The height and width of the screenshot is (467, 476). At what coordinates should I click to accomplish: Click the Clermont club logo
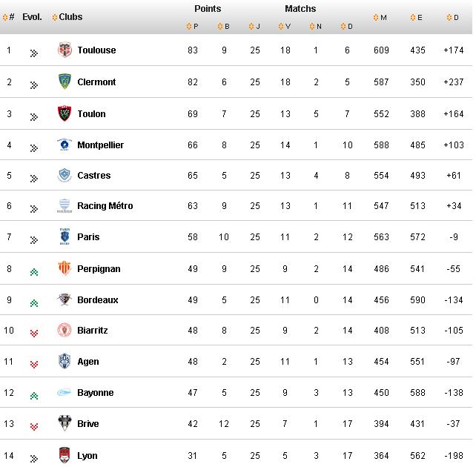point(65,82)
